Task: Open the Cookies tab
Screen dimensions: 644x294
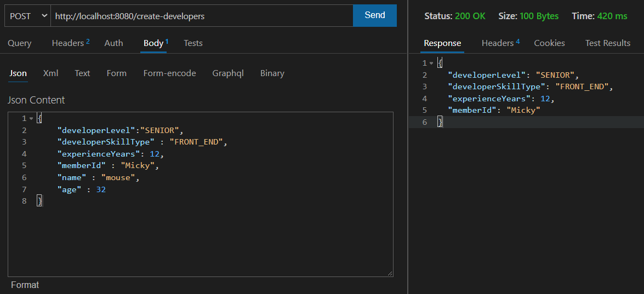Action: (x=549, y=43)
